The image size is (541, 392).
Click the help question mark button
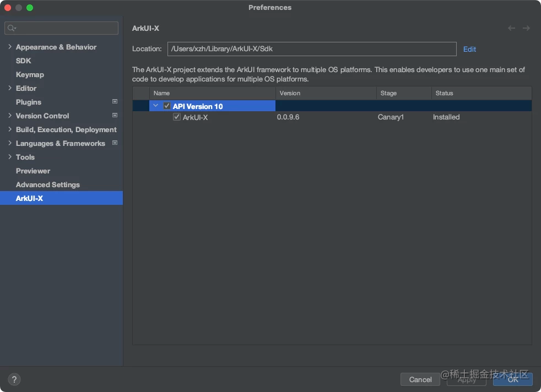[14, 379]
